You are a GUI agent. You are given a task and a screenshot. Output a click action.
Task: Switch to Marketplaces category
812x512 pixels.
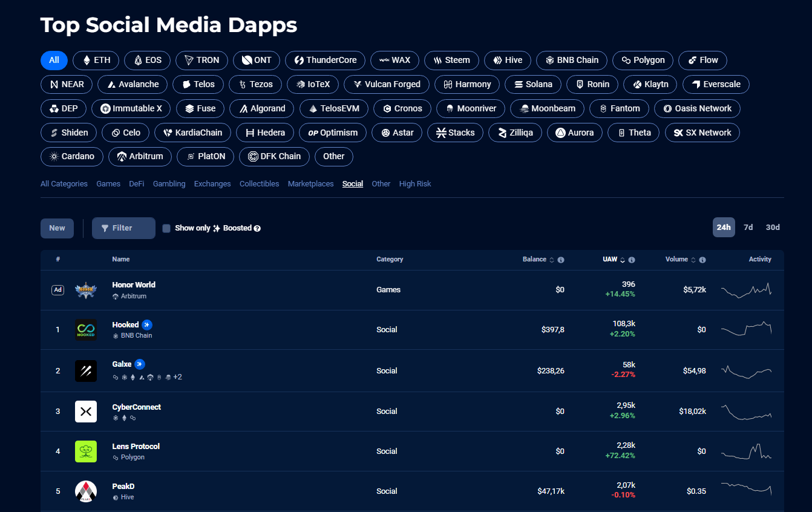pos(311,184)
